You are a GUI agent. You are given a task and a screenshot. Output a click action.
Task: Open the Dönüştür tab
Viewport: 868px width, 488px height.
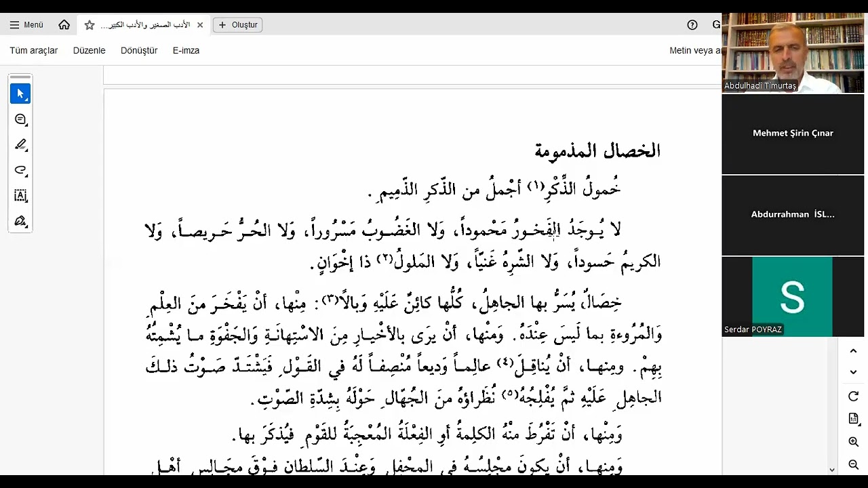tap(139, 51)
